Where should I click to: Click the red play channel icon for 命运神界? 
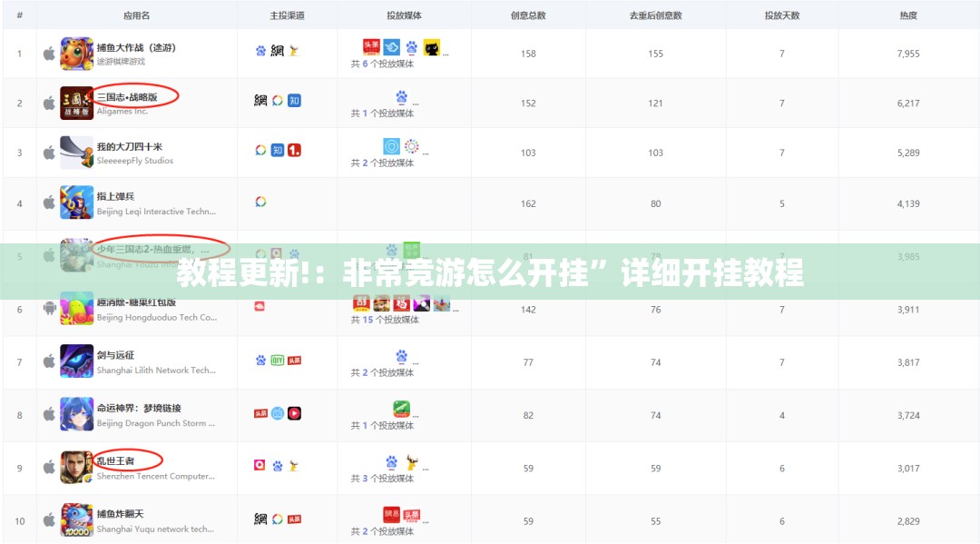tap(294, 413)
